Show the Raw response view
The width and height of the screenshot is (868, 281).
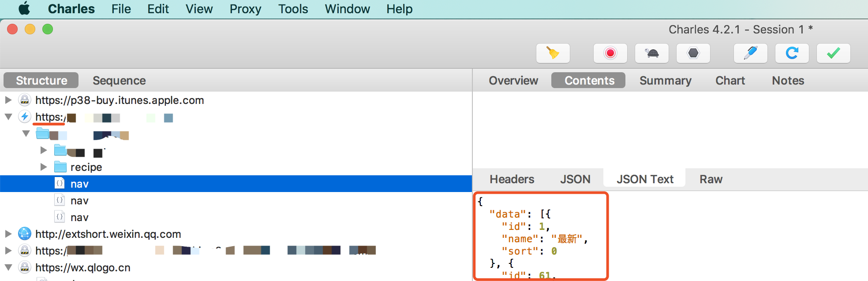tap(711, 179)
